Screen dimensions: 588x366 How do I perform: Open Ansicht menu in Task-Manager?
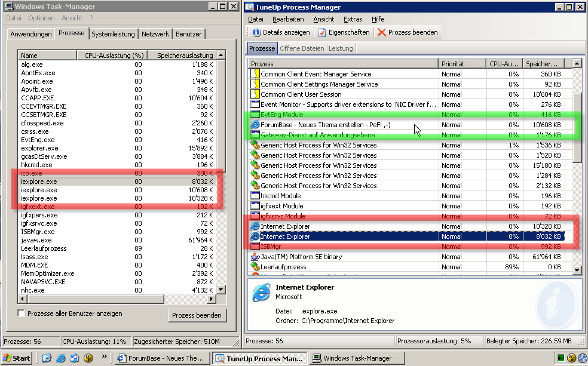coord(72,18)
